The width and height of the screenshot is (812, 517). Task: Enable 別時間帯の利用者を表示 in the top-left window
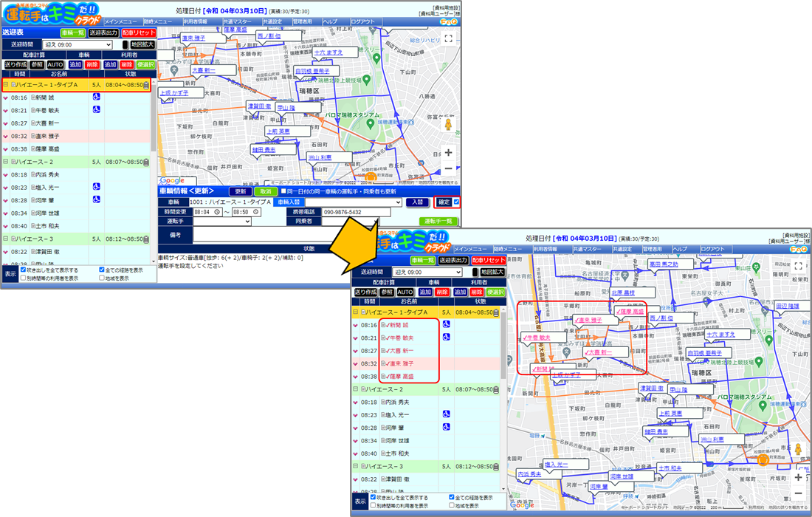pos(24,278)
